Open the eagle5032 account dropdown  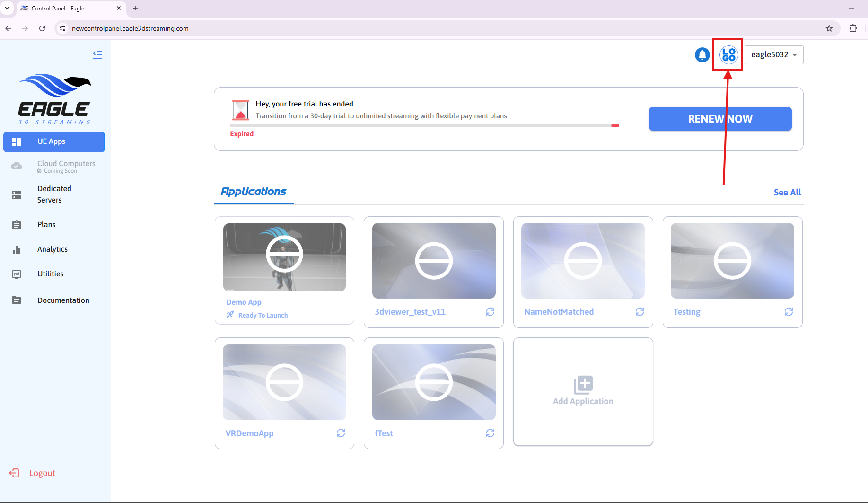pyautogui.click(x=774, y=55)
